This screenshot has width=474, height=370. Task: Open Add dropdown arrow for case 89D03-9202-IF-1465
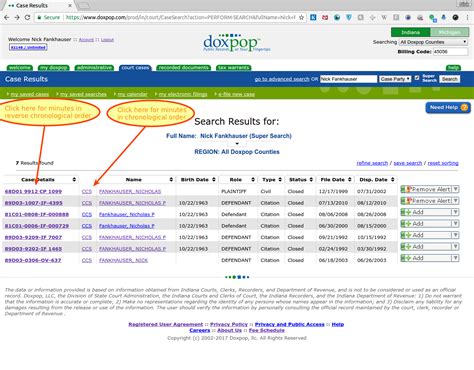455,247
